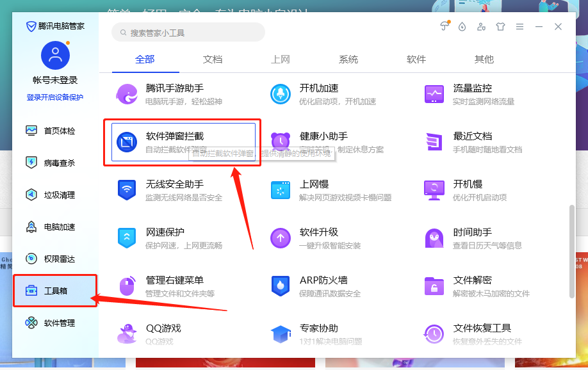Screen dimensions: 588x370
Task: Open the skin (shirt) icon
Action: [x=500, y=27]
